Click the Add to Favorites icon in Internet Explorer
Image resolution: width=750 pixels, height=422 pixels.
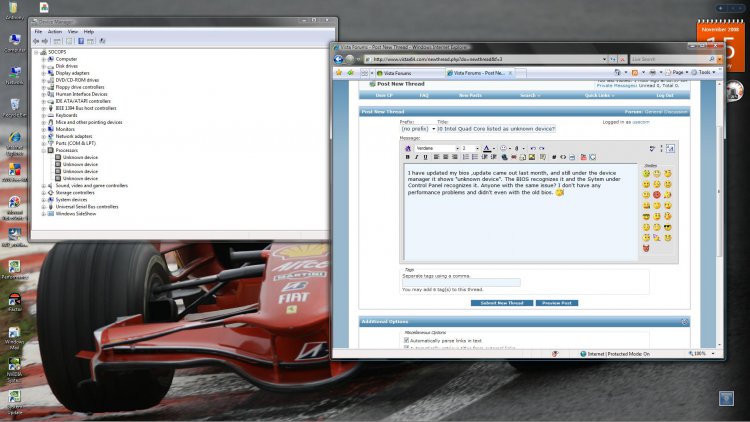pyautogui.click(x=351, y=73)
